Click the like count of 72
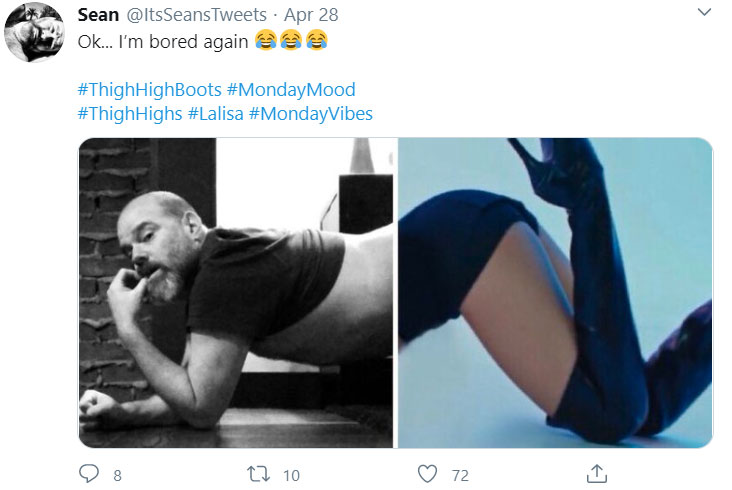The height and width of the screenshot is (490, 732). coord(461,475)
